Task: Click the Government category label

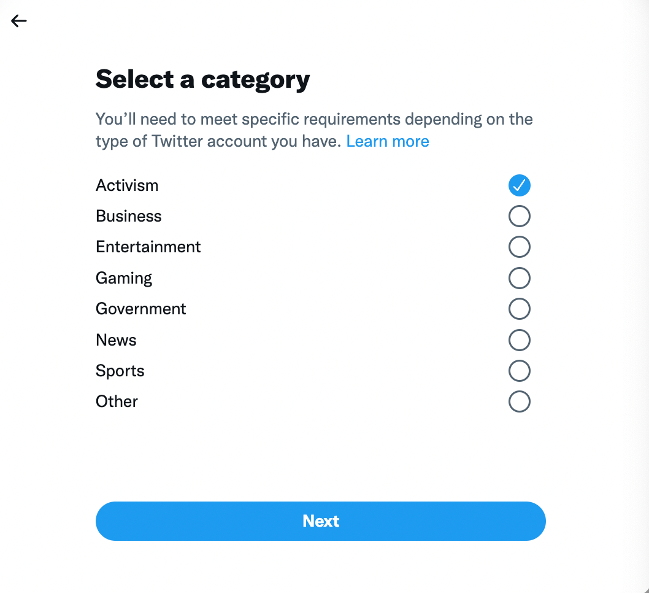Action: (x=141, y=309)
